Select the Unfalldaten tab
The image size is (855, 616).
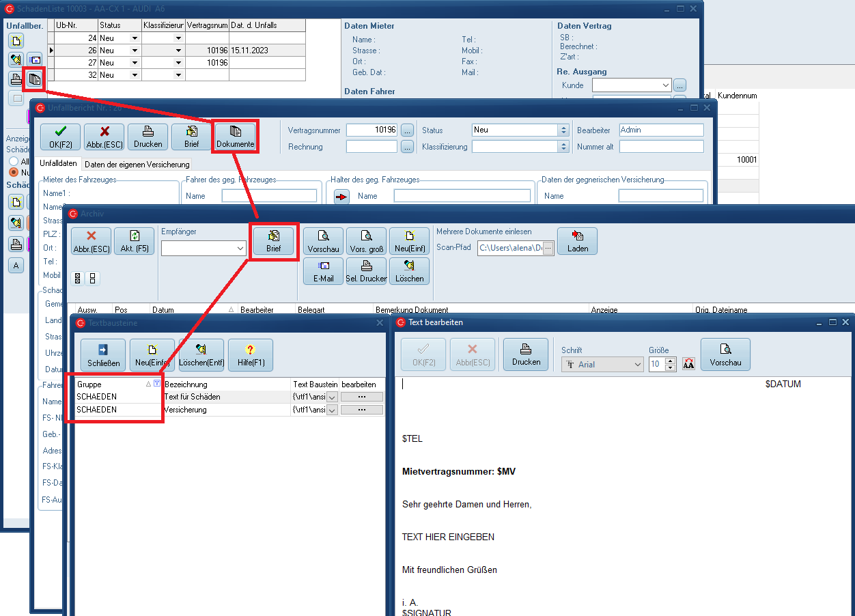(x=59, y=164)
